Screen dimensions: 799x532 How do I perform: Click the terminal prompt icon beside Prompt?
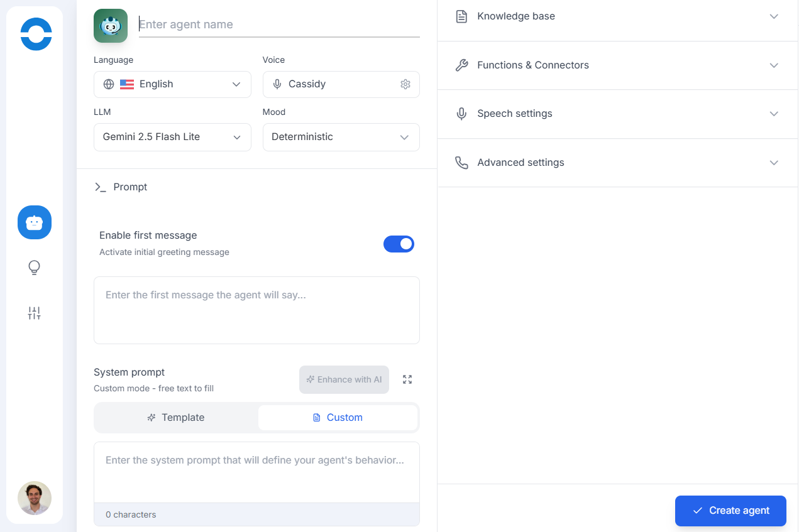pos(100,187)
